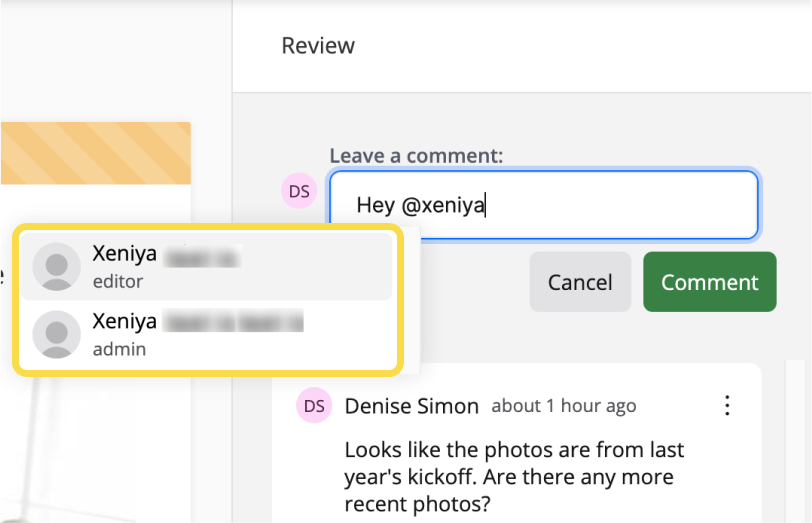Click the DS avatar beside the comment box
This screenshot has width=812, height=523.
pos(299,191)
